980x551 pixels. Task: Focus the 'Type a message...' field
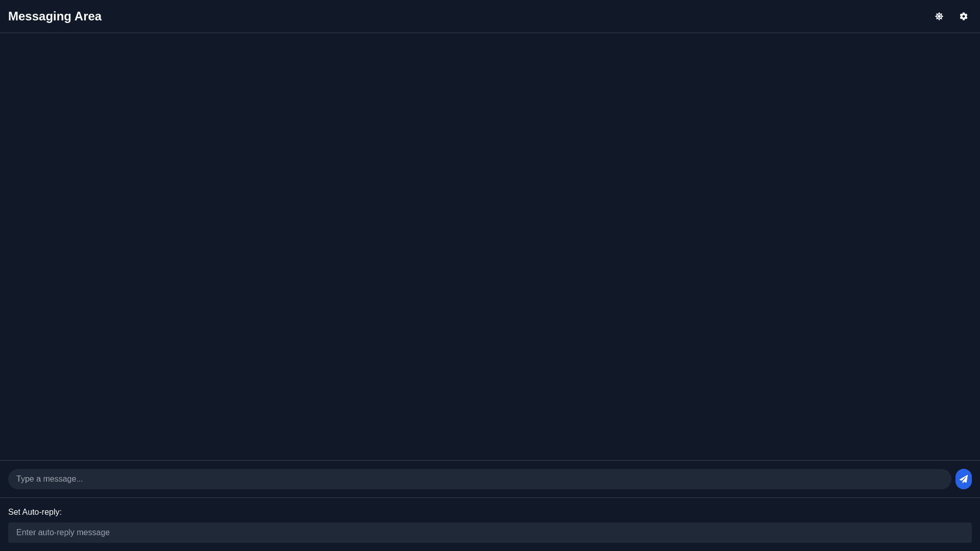(479, 479)
